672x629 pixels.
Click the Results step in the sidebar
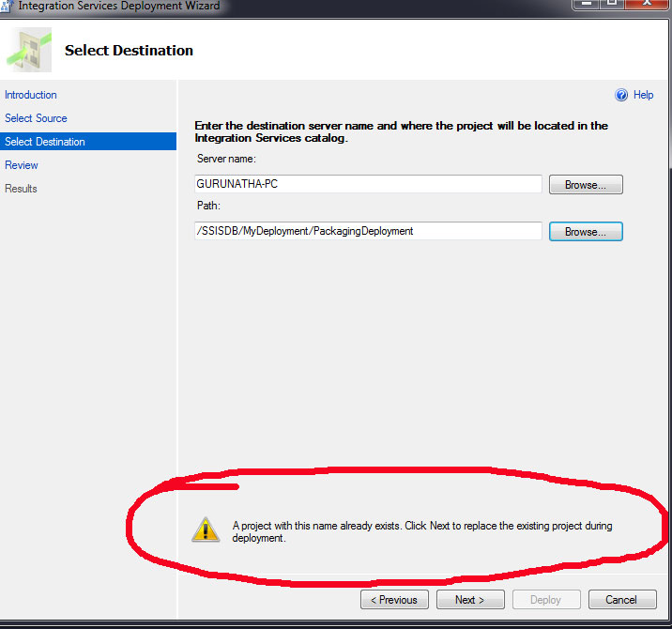21,189
